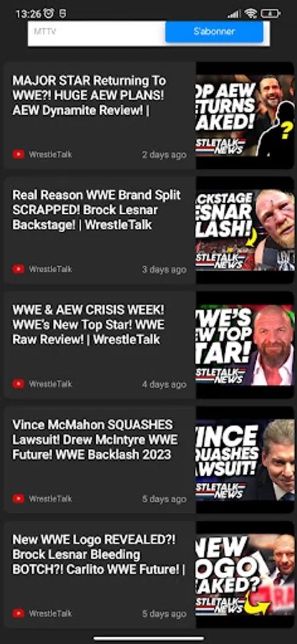Select the Brock Lesnar Backlash thumbnail

coord(245,230)
